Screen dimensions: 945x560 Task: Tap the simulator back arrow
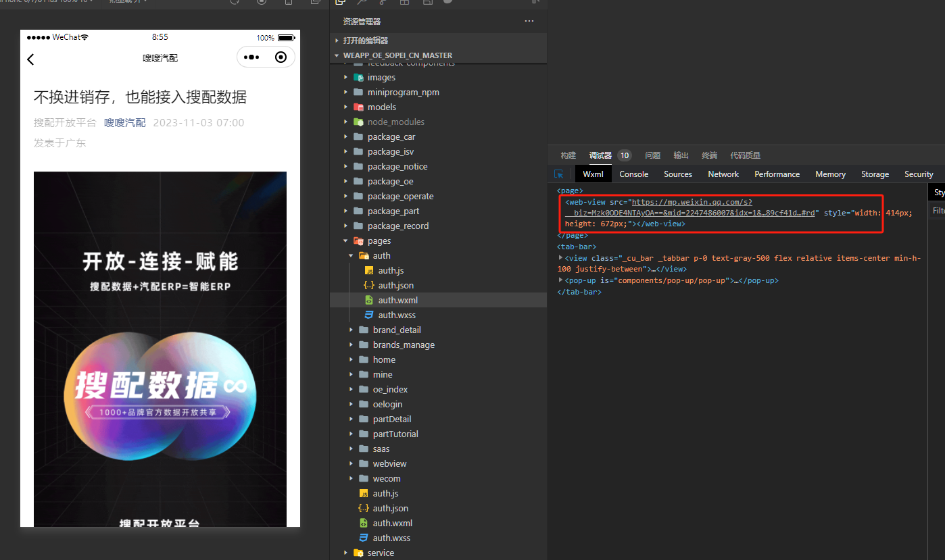coord(30,59)
